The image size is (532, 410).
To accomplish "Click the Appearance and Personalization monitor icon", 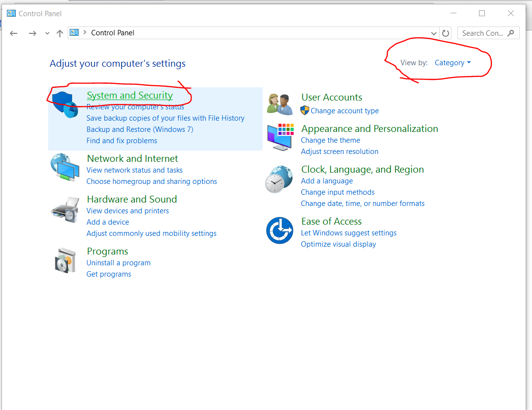I will click(x=280, y=137).
